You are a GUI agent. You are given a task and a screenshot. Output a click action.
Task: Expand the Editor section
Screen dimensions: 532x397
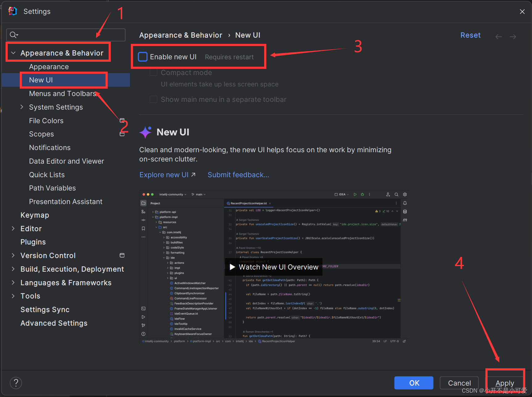[x=13, y=228]
